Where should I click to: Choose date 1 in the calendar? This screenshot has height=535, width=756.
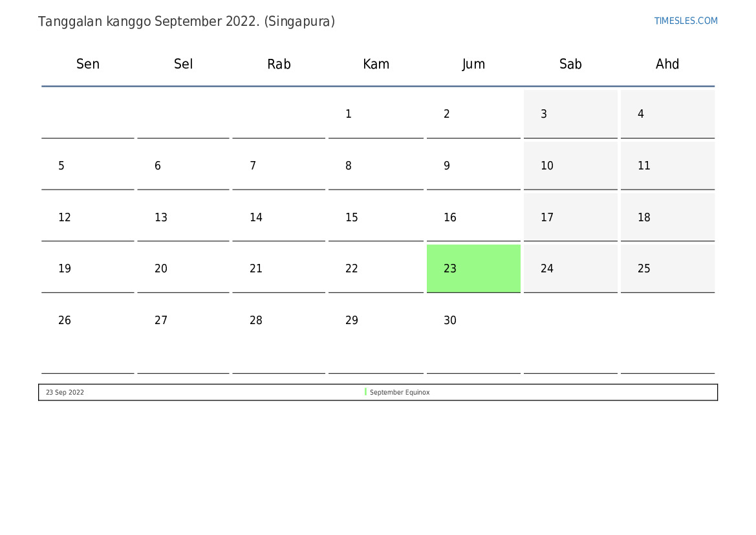click(349, 115)
